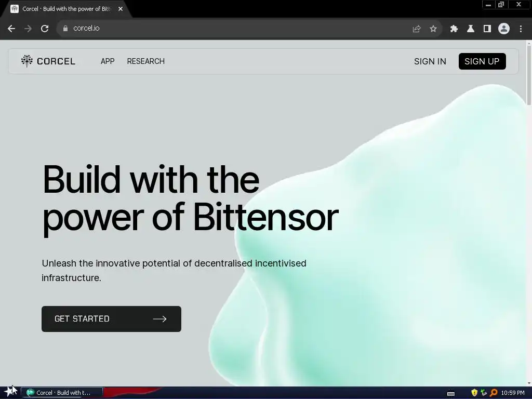Open the RESEARCH navigation link
Viewport: 532px width, 399px height.
click(146, 61)
